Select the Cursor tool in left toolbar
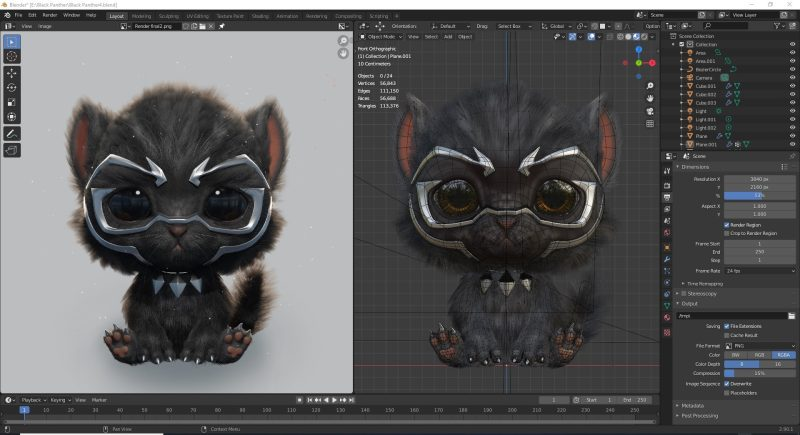This screenshot has height=435, width=800. 12,57
